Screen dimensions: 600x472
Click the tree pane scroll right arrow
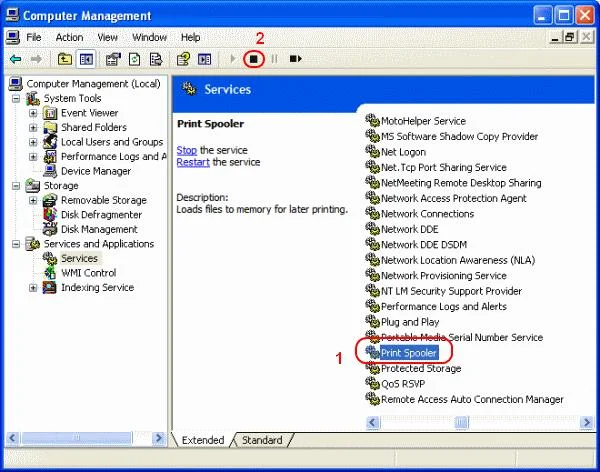(x=158, y=438)
